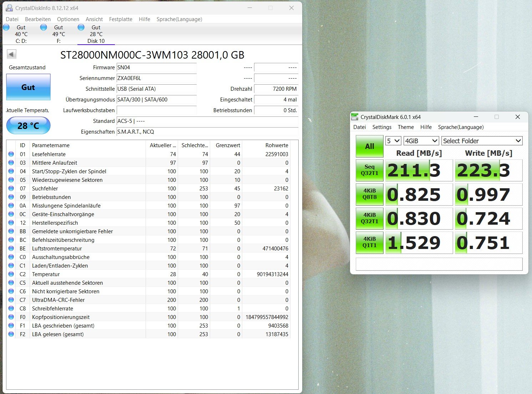Open Optionen menu in CrystalDiskInfo
Viewport: 532px width, 394px height.
coord(68,19)
